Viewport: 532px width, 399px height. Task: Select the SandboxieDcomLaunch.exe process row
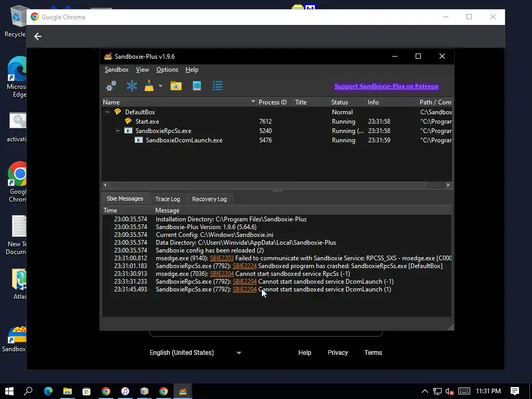click(277, 140)
